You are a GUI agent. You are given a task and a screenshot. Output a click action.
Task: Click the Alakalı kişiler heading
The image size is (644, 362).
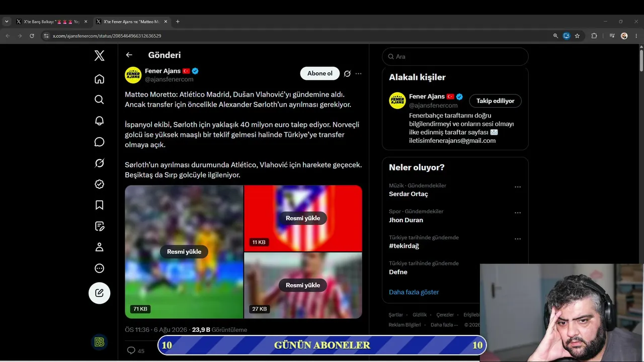(x=417, y=77)
